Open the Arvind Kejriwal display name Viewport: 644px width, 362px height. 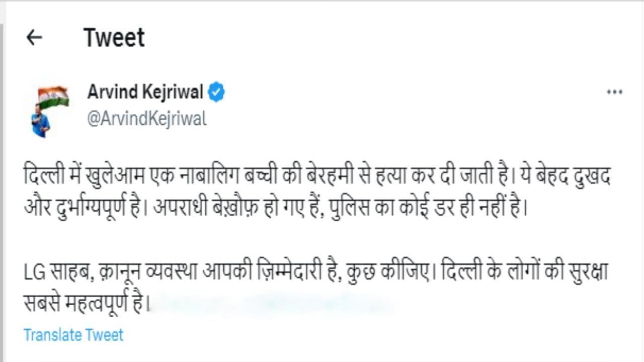[x=145, y=92]
